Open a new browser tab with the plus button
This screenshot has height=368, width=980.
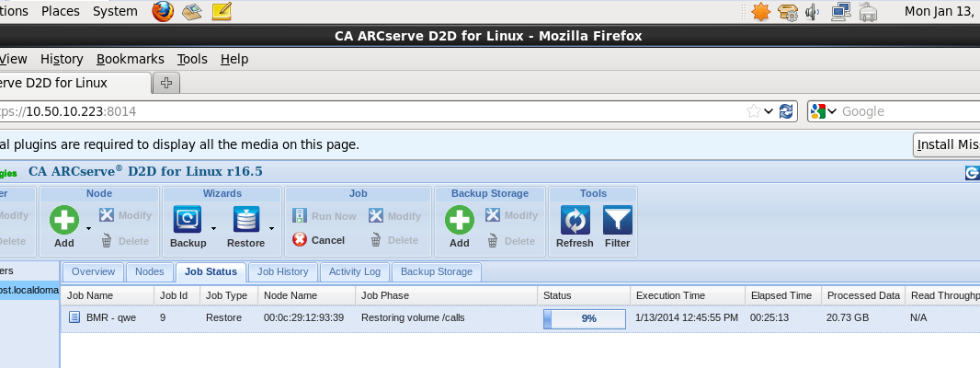point(166,83)
